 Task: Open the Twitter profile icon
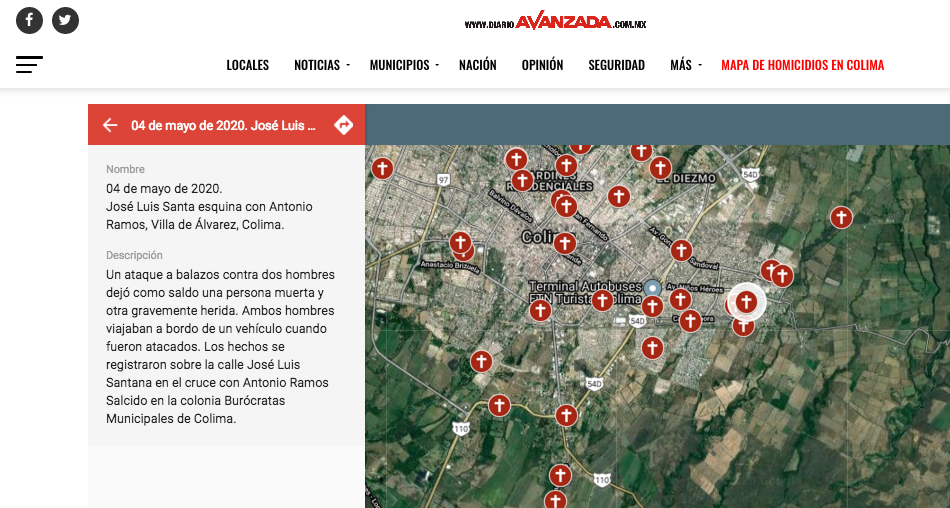(x=65, y=20)
